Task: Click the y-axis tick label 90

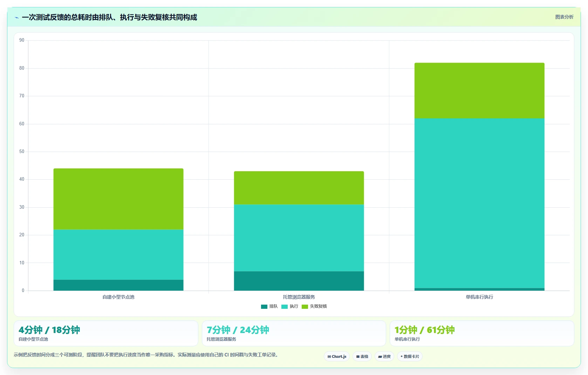Action: tap(22, 40)
